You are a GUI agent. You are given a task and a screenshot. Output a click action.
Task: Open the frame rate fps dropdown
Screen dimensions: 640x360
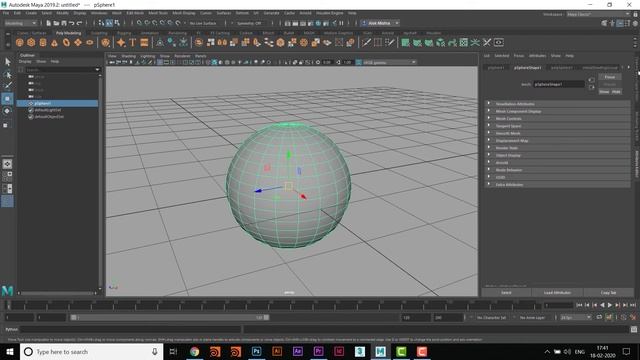pos(576,317)
